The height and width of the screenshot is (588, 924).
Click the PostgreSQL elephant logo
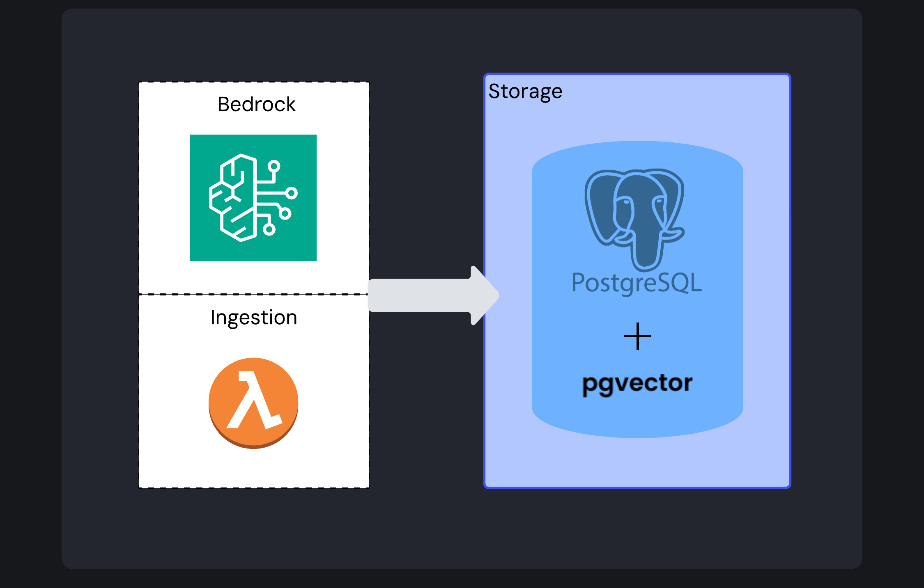click(635, 220)
